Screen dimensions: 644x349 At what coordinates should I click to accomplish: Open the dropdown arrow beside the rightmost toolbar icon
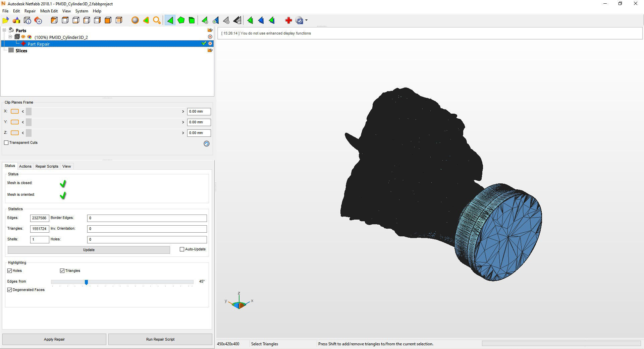tap(306, 20)
